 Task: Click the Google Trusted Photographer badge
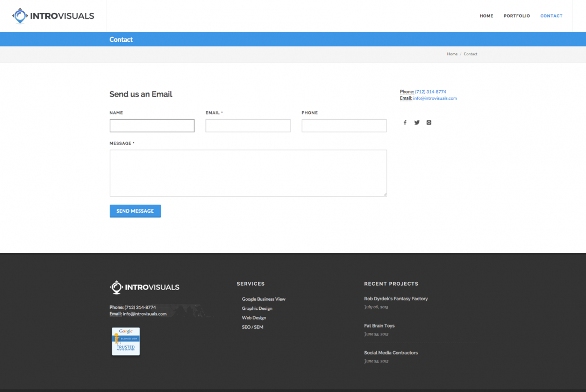[x=126, y=341]
